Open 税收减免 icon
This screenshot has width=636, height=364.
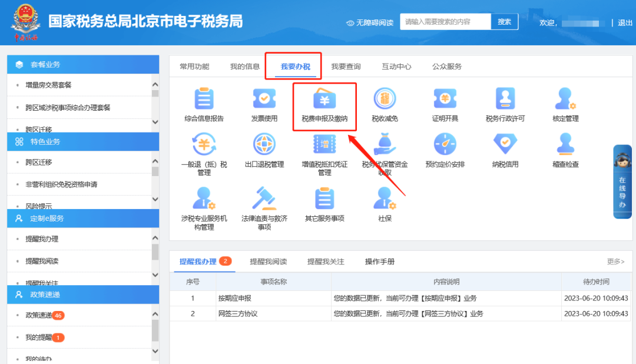pyautogui.click(x=385, y=98)
